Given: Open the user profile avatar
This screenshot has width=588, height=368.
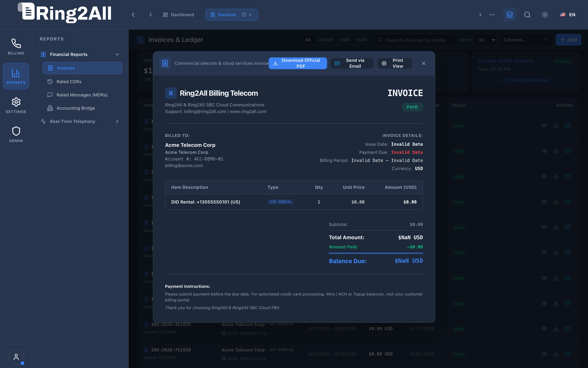Looking at the screenshot, I should (16, 357).
